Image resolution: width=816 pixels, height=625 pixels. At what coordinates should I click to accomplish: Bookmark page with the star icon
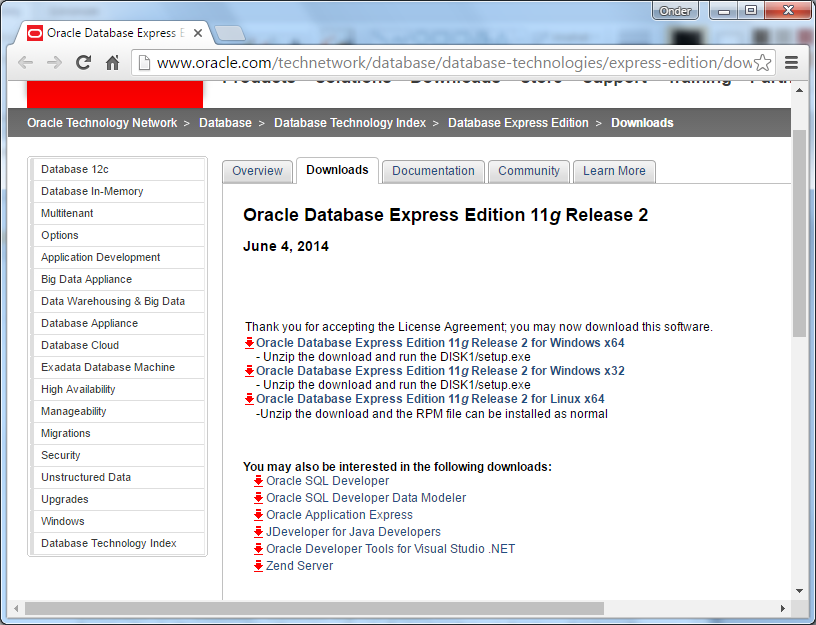point(762,63)
